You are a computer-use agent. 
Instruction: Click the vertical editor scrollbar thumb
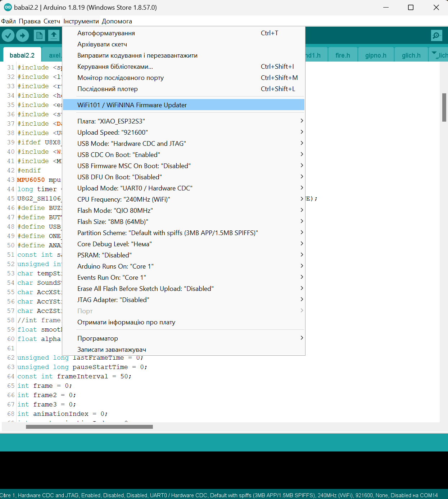[x=444, y=107]
